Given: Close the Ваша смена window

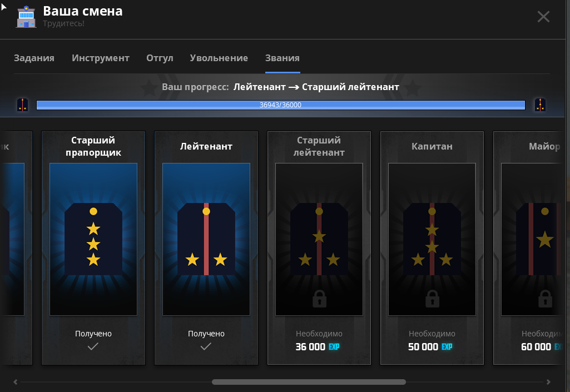Looking at the screenshot, I should pyautogui.click(x=543, y=17).
